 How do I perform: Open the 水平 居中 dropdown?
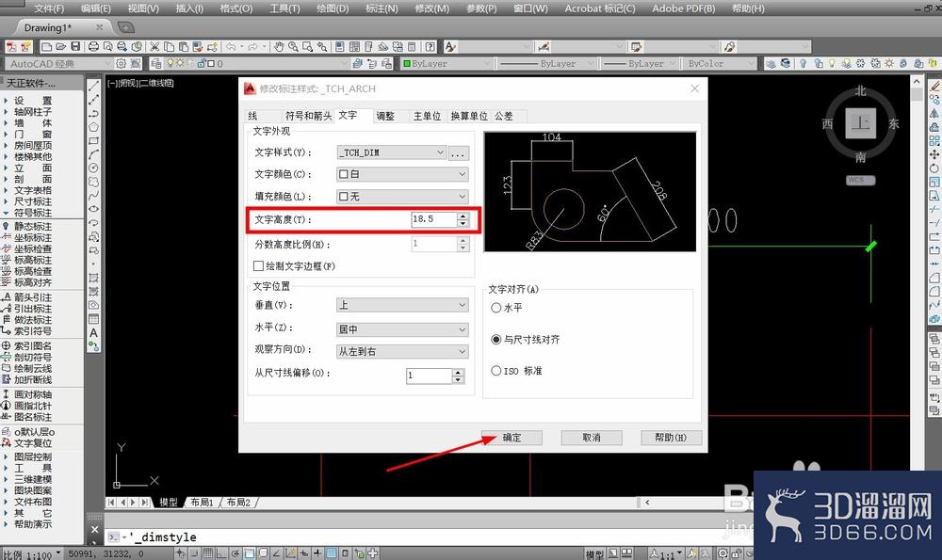pyautogui.click(x=402, y=328)
